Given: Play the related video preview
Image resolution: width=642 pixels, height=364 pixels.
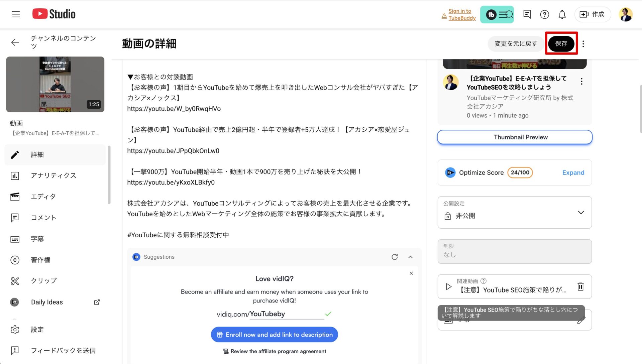Looking at the screenshot, I should [x=449, y=286].
